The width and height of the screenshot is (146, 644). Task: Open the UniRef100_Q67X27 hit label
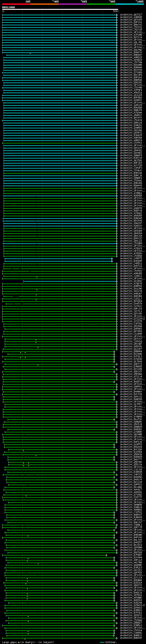click(131, 15)
